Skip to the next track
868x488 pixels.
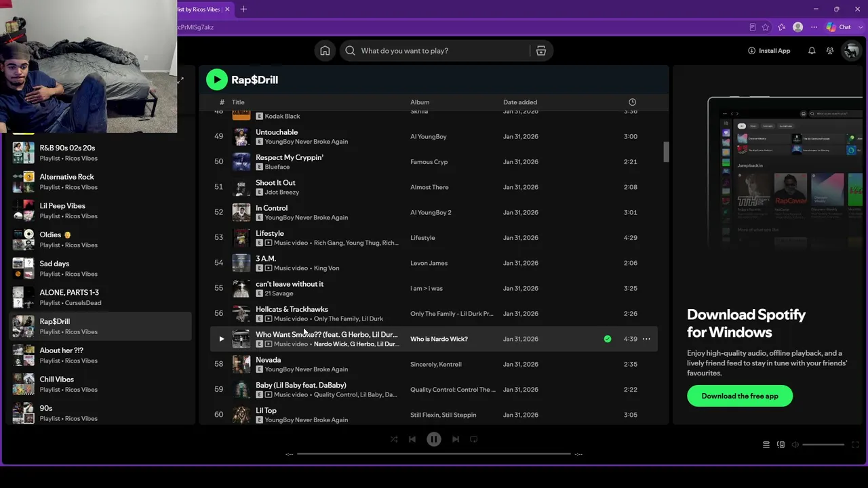coord(456,439)
